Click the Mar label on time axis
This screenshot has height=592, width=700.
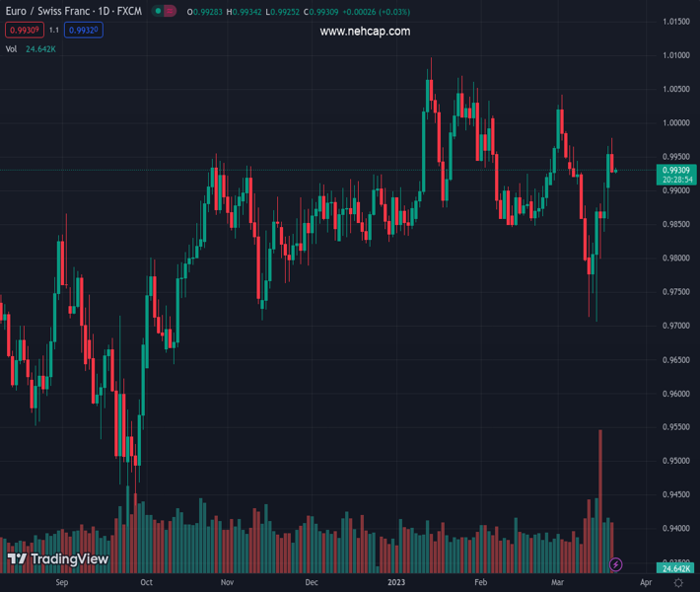pos(558,583)
